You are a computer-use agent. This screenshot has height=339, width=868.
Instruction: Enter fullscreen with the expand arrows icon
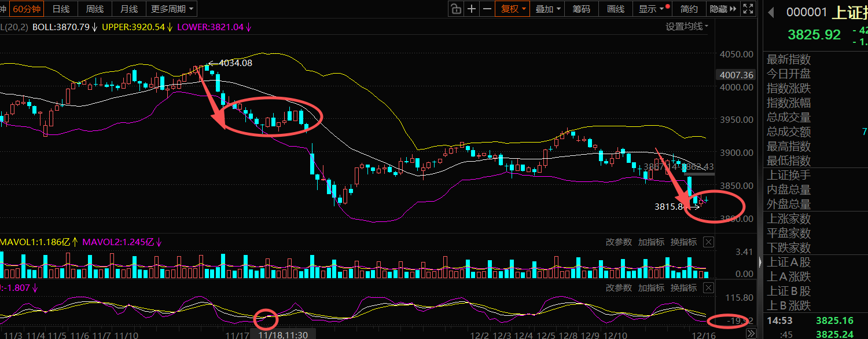[748, 9]
